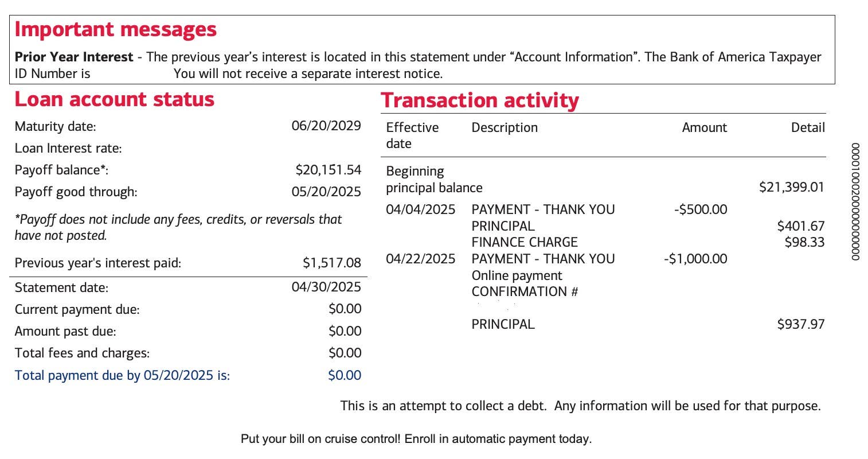Click the Loan Interest rate label
The height and width of the screenshot is (459, 868).
[68, 148]
